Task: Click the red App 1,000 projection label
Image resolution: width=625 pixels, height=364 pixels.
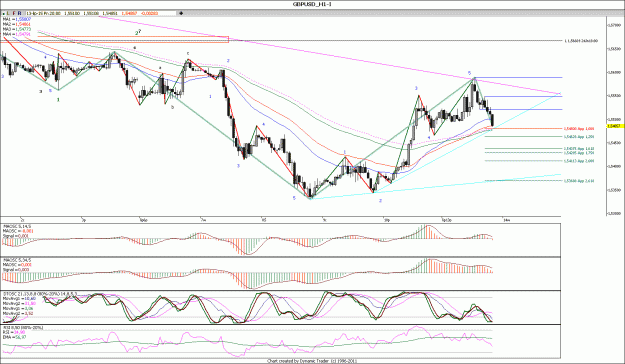Action: (x=579, y=129)
